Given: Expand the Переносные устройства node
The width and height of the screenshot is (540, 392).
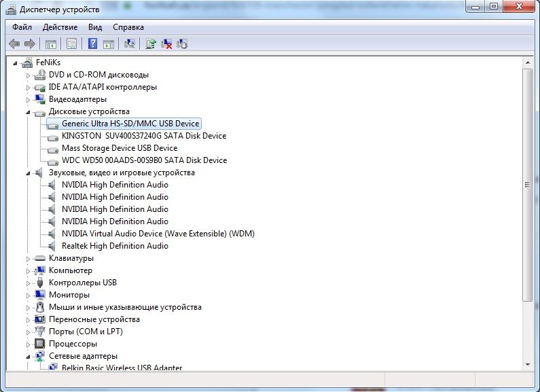Looking at the screenshot, I should [29, 320].
